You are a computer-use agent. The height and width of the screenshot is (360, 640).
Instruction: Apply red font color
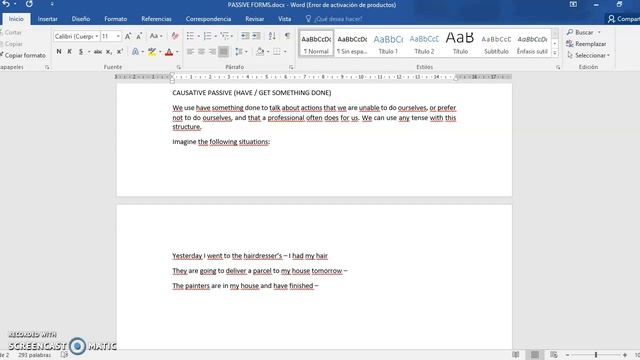pyautogui.click(x=169, y=52)
